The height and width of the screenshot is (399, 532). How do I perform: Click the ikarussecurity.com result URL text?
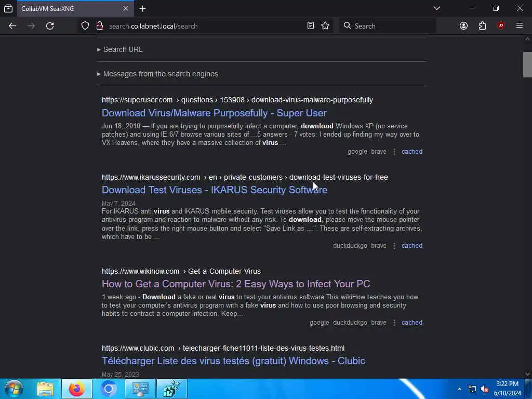(245, 178)
